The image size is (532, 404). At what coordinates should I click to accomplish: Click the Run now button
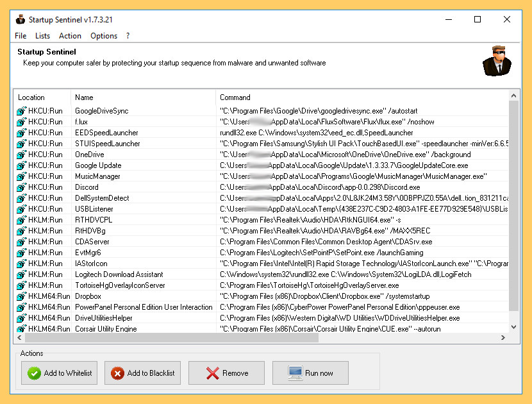tap(310, 373)
